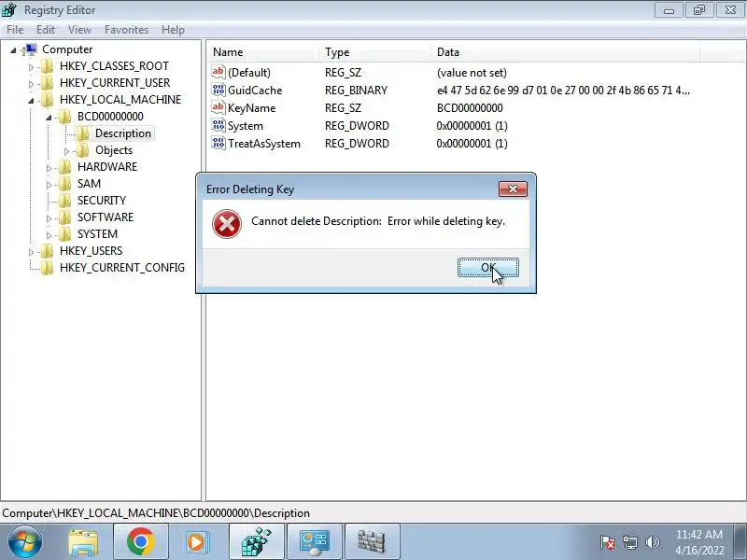747x560 pixels.
Task: Select the HKEY_CLASSES_ROOT folder icon
Action: tap(47, 66)
